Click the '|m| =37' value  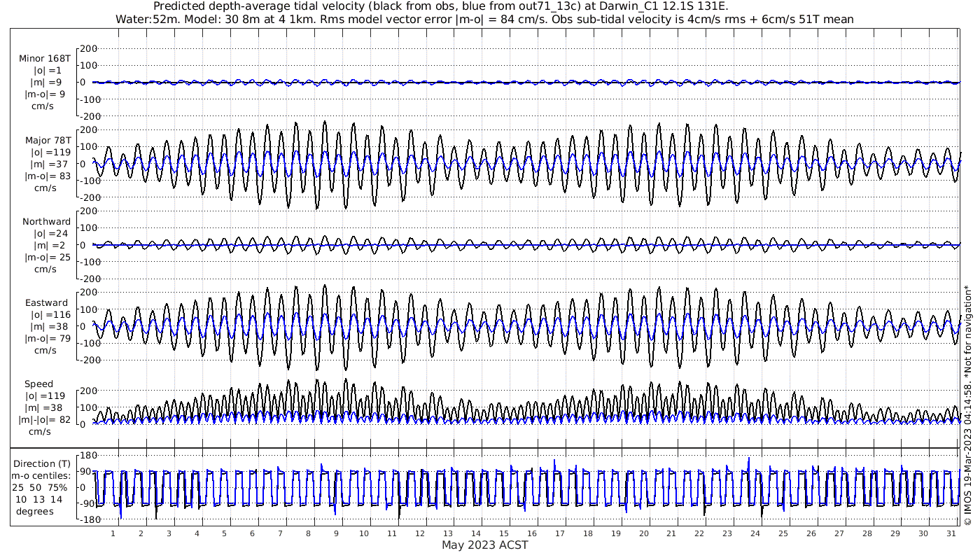(x=50, y=164)
